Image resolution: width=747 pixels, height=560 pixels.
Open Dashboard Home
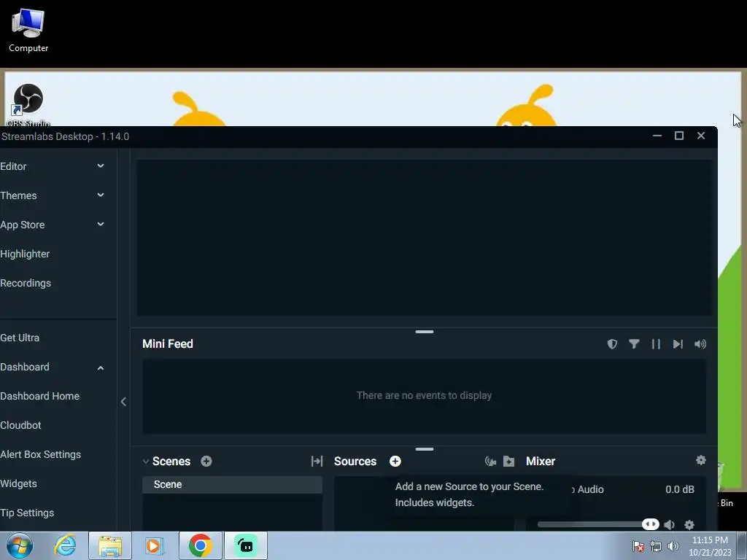[40, 396]
